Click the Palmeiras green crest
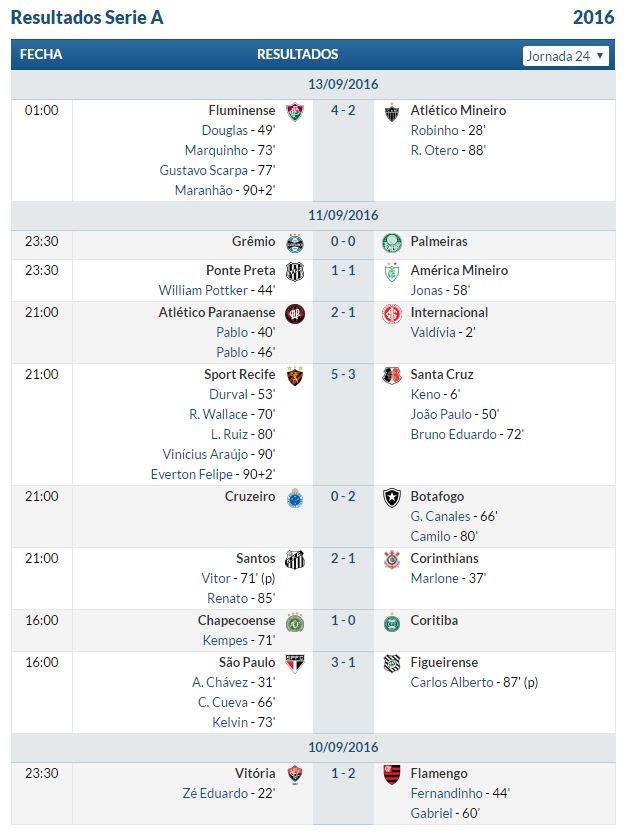The width and height of the screenshot is (625, 832). (392, 243)
